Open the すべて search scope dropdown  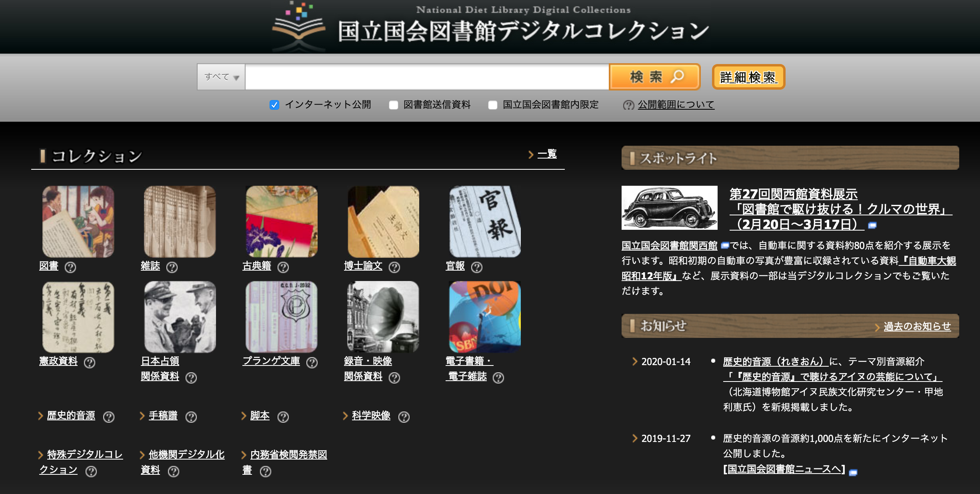pos(221,77)
